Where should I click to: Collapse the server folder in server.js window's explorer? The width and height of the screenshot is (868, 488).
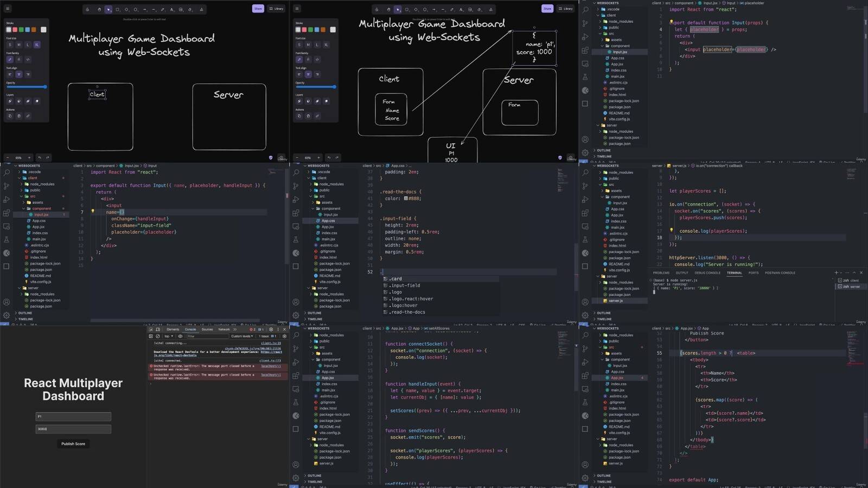(x=611, y=276)
